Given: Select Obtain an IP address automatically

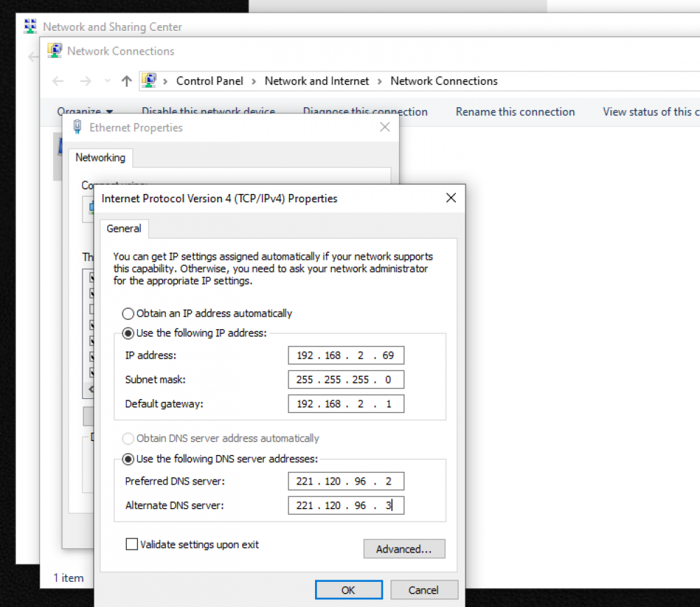Looking at the screenshot, I should [128, 314].
